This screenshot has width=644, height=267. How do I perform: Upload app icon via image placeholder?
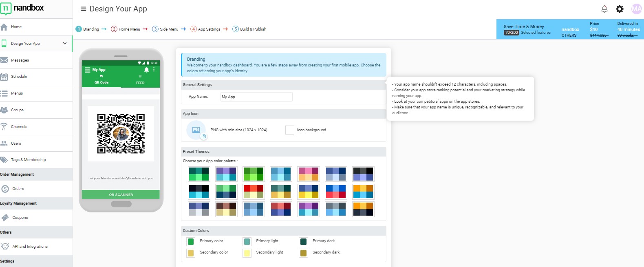tap(196, 130)
